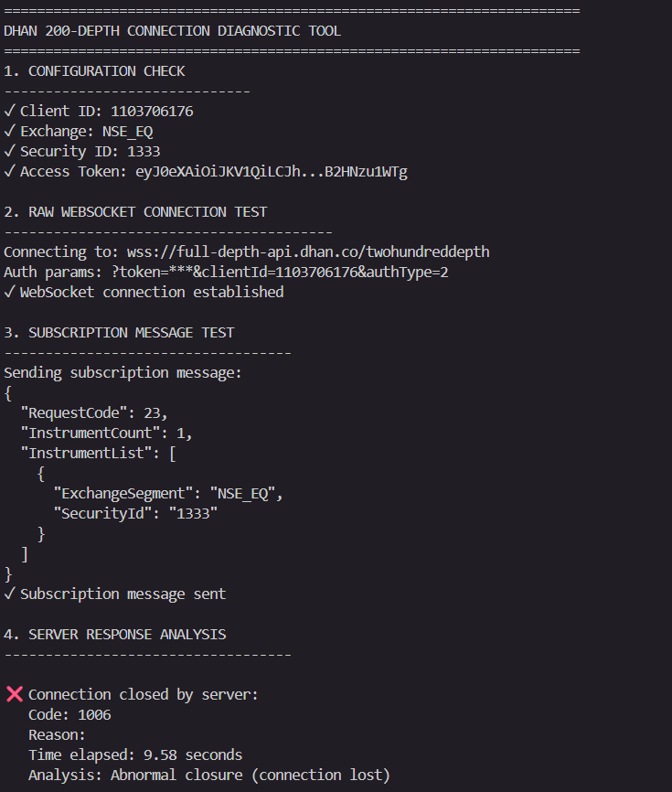The image size is (672, 792).
Task: Click the Time elapsed: 9.58 seconds line
Action: 135,755
